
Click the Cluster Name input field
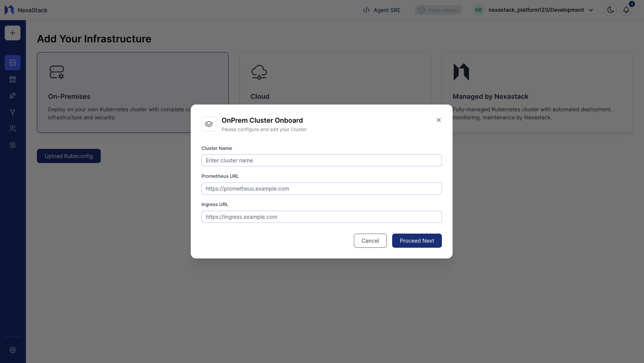(321, 160)
